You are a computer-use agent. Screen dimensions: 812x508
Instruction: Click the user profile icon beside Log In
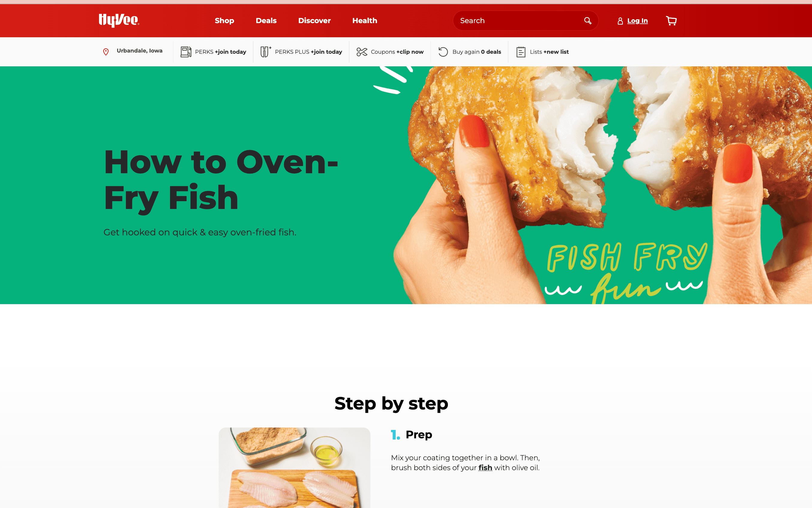click(620, 21)
